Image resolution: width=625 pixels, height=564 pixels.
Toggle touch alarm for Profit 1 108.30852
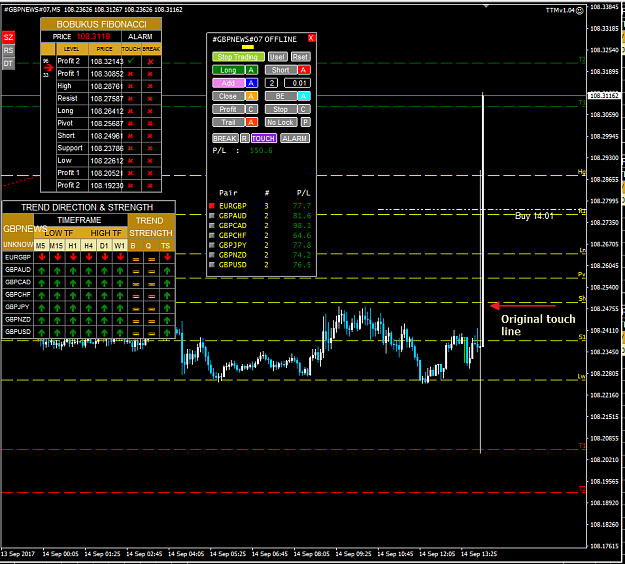click(131, 74)
